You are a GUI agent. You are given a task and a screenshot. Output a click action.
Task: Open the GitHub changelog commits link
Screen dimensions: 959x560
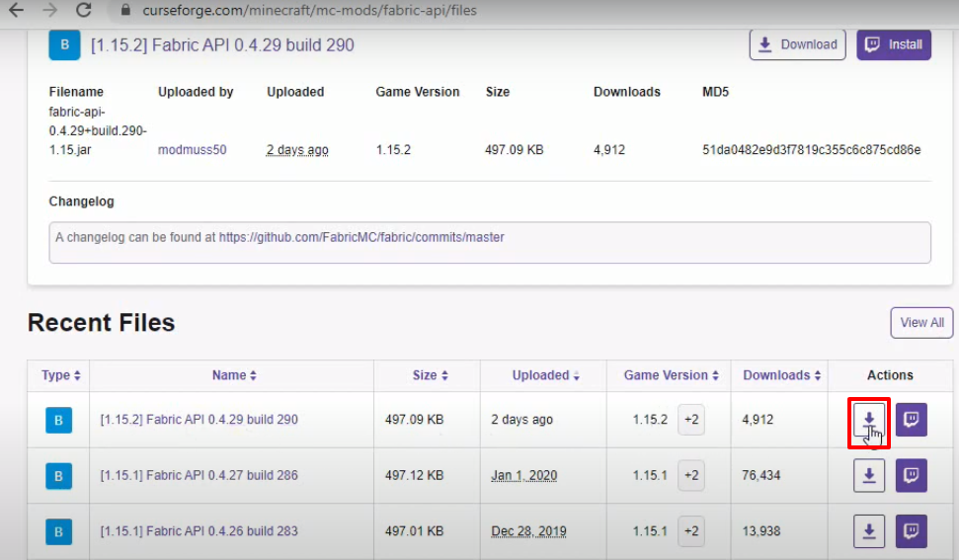tap(361, 237)
